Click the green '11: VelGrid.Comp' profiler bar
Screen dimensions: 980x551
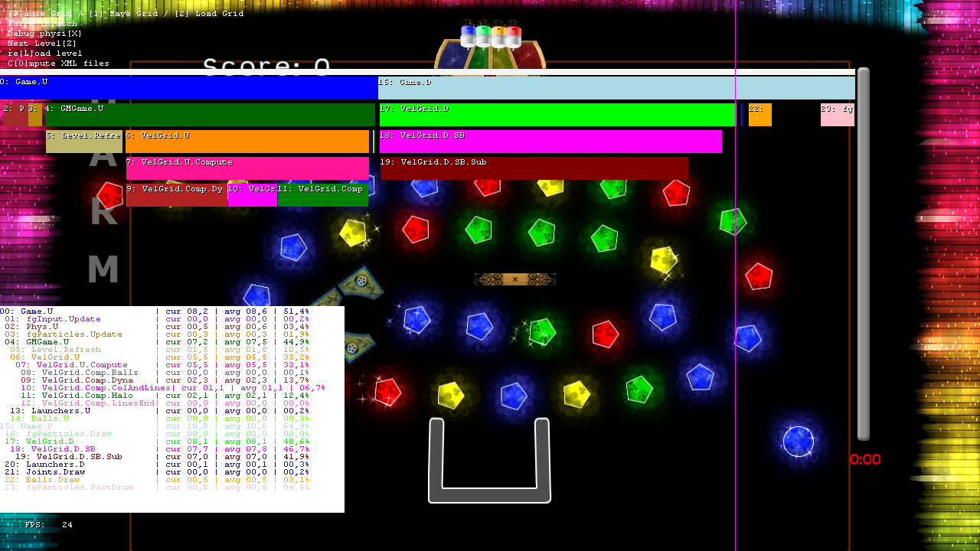point(322,195)
